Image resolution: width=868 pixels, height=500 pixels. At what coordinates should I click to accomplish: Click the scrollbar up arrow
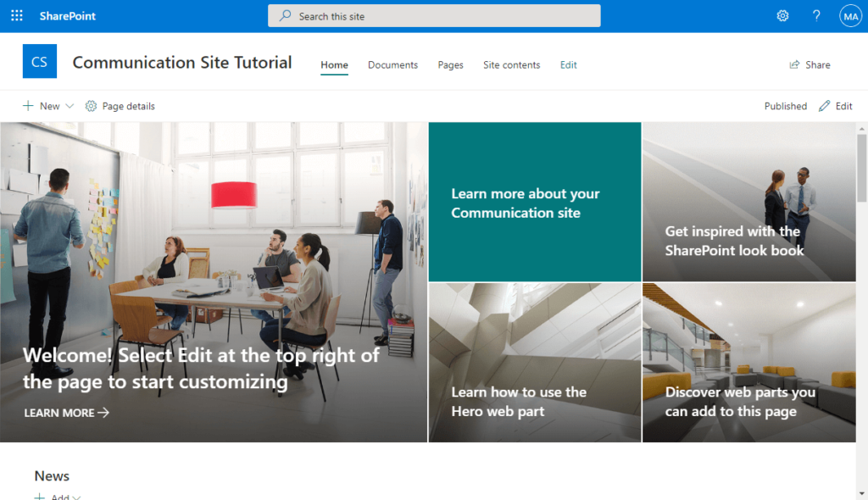click(x=862, y=129)
